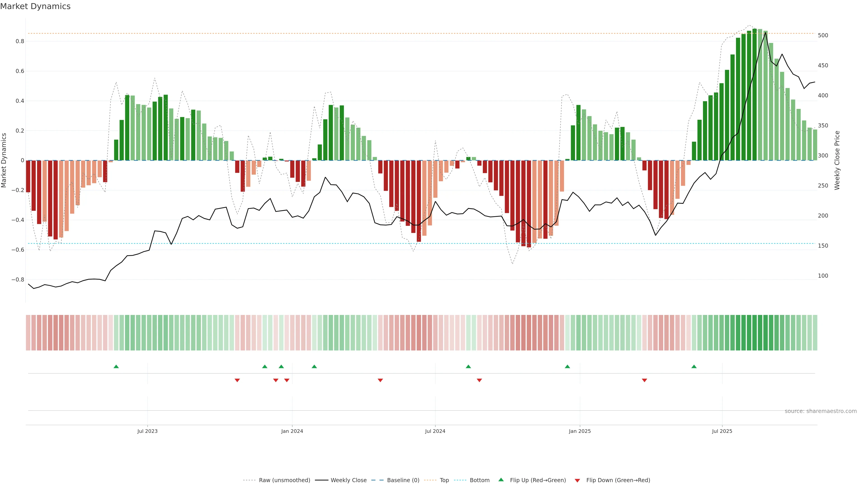868x488 pixels.
Task: Click the Jan 2025 x-axis label
Action: click(580, 431)
